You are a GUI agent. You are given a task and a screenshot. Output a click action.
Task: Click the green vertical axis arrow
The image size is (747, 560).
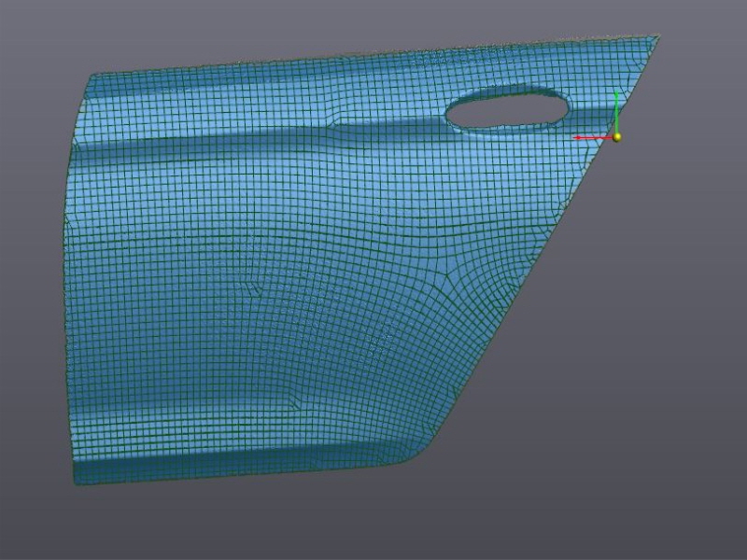[616, 111]
